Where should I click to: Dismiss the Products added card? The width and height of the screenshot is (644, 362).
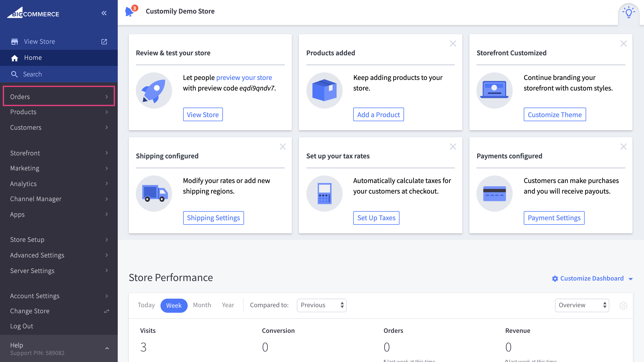[453, 43]
